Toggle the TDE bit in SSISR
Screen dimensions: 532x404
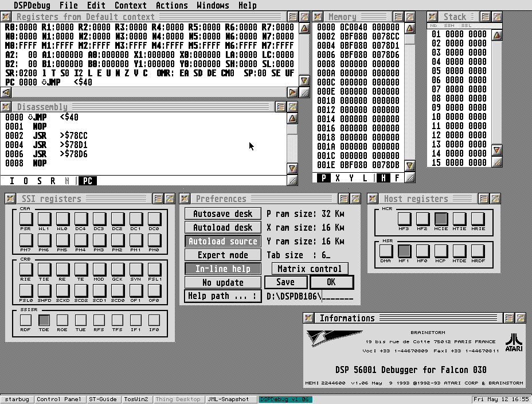tap(44, 320)
